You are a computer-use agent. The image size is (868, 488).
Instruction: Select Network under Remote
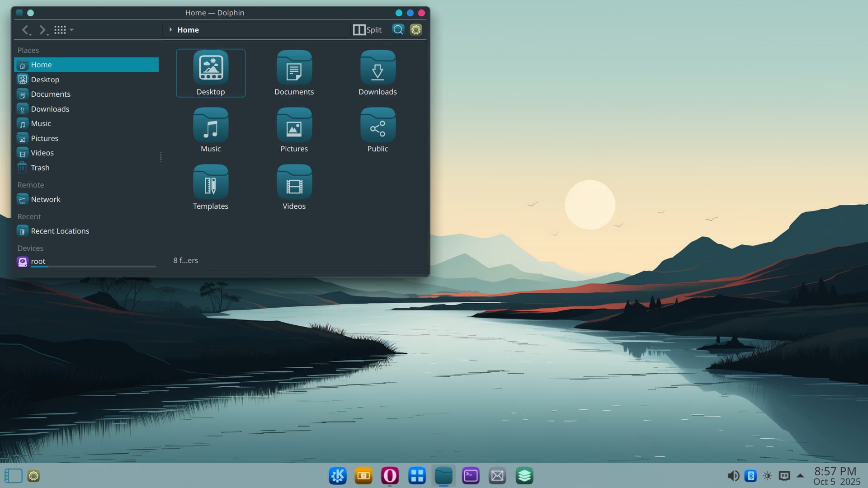click(x=45, y=199)
